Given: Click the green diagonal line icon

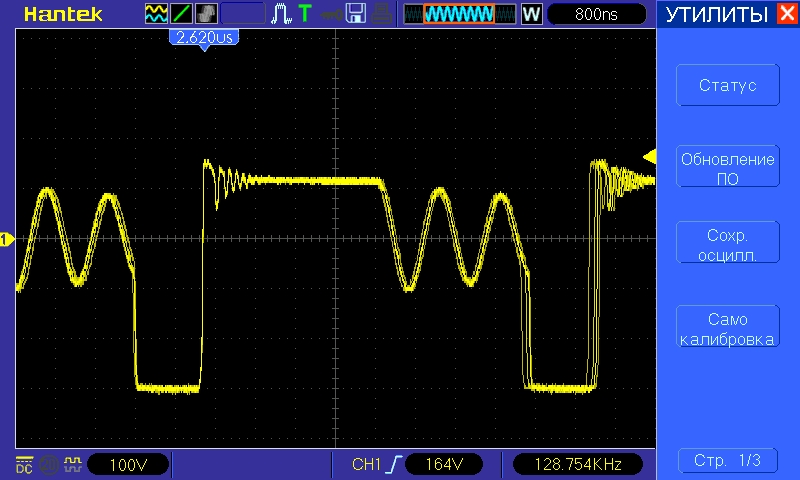Looking at the screenshot, I should tap(182, 14).
